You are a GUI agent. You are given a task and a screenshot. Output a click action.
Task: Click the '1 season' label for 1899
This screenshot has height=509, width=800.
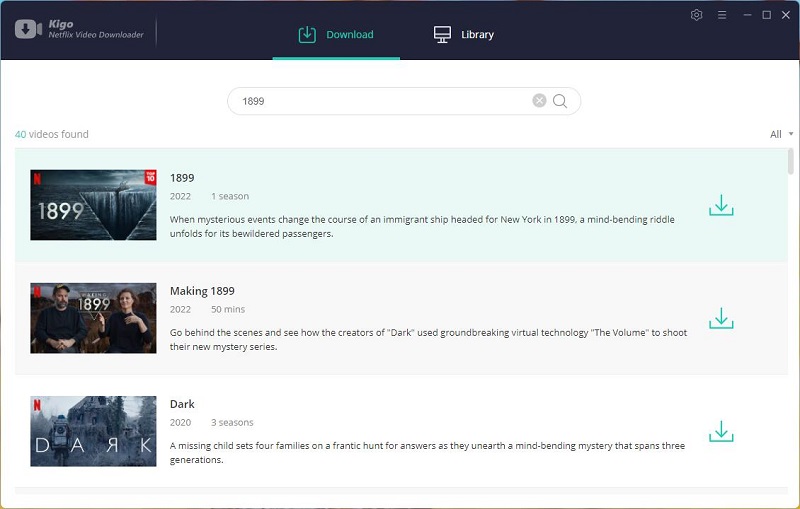[x=230, y=196]
